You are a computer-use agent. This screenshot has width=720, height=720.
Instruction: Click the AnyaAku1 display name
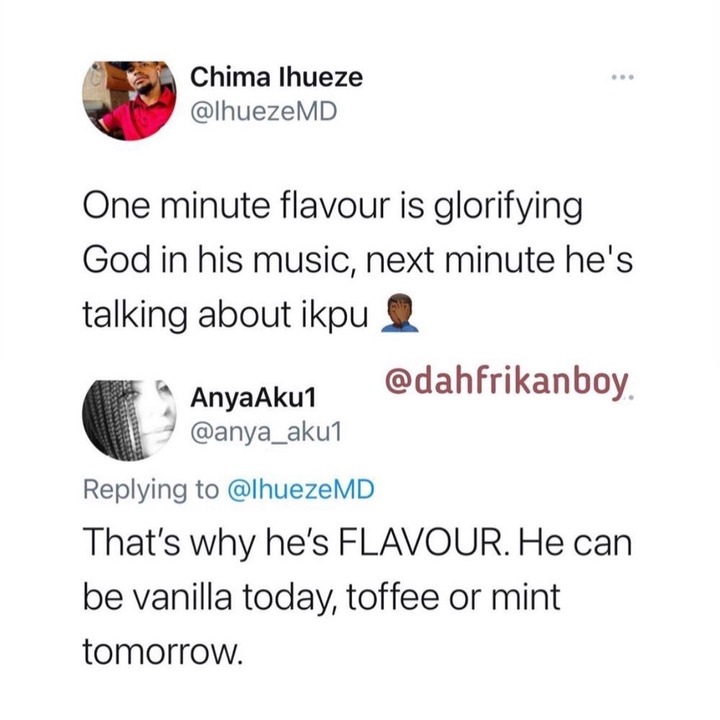253,397
